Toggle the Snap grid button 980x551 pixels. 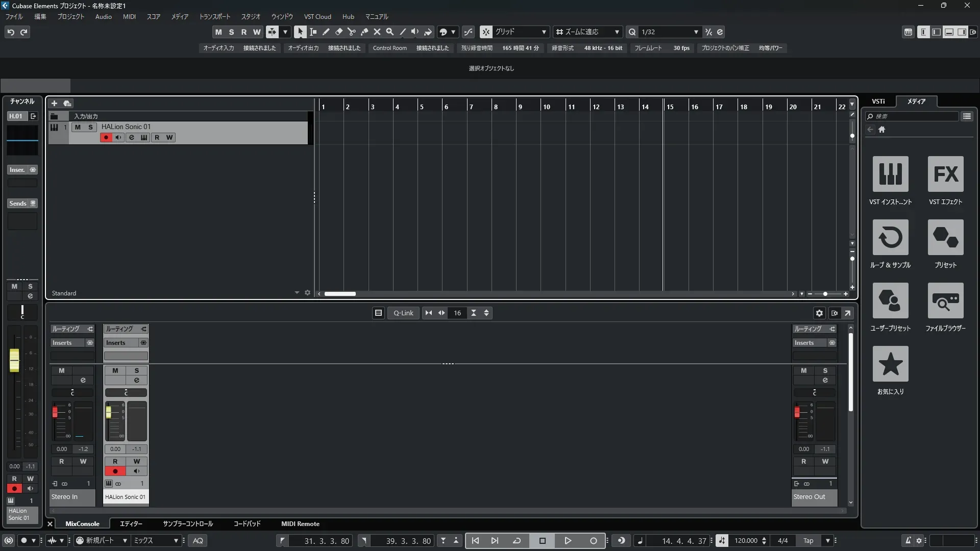[486, 32]
